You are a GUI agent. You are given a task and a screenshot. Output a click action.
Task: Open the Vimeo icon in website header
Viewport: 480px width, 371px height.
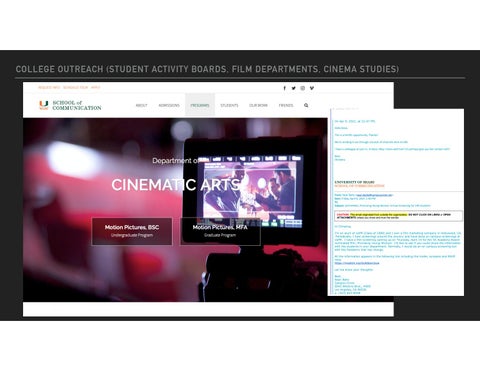[312, 88]
